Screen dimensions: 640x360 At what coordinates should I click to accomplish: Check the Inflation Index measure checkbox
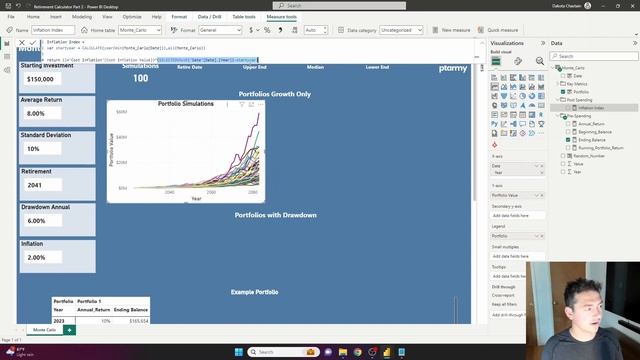coord(568,108)
